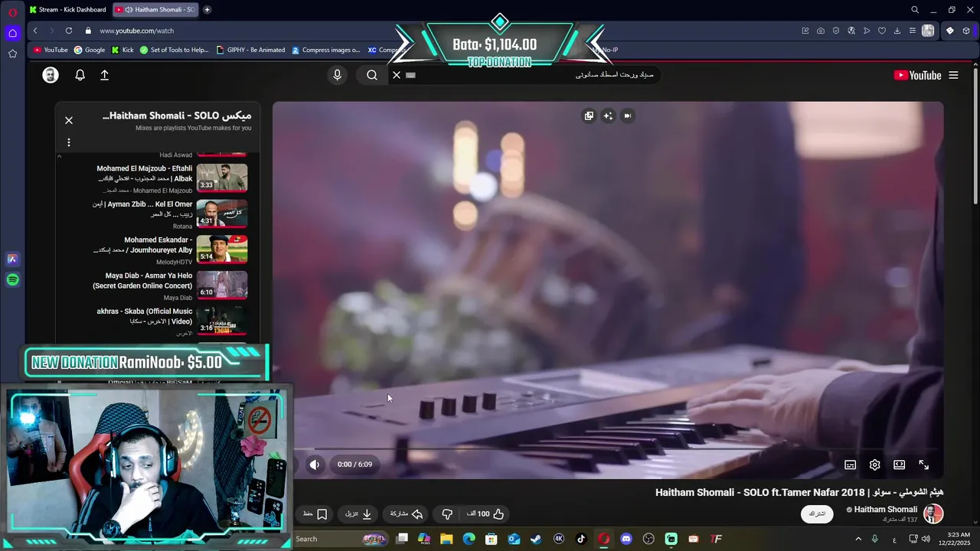Click Opera sidebar bookmarks star icon
This screenshot has height=551, width=980.
tap(12, 54)
